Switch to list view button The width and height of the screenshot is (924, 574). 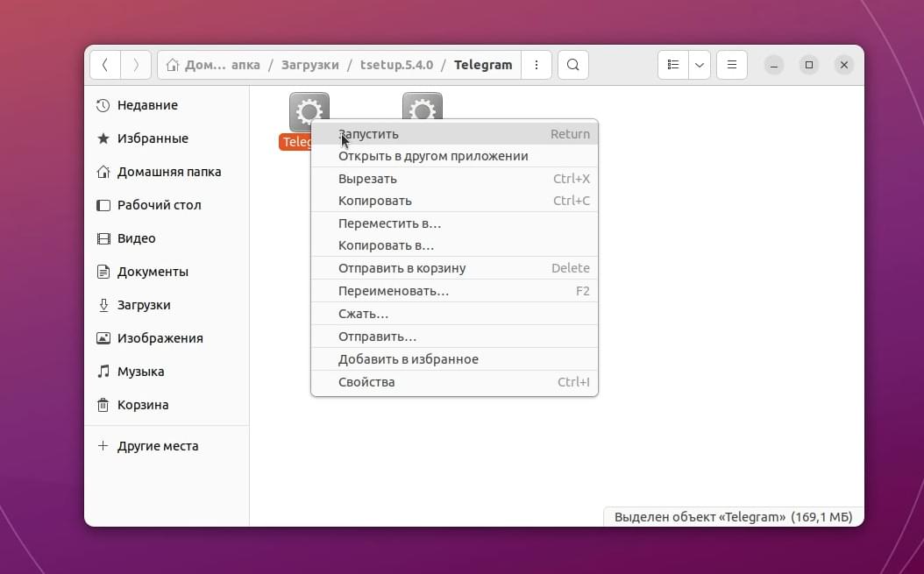click(673, 65)
